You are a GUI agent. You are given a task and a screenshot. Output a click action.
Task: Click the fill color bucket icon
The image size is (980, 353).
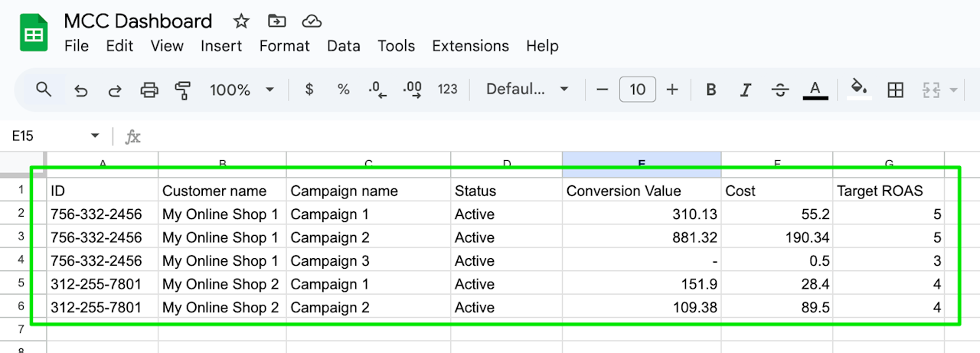click(859, 89)
